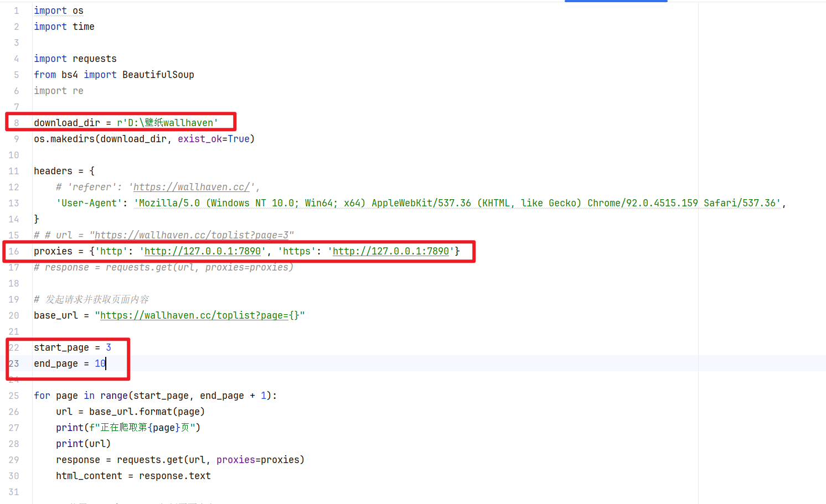Click the range call in the for loop
The height and width of the screenshot is (504, 826).
[113, 396]
